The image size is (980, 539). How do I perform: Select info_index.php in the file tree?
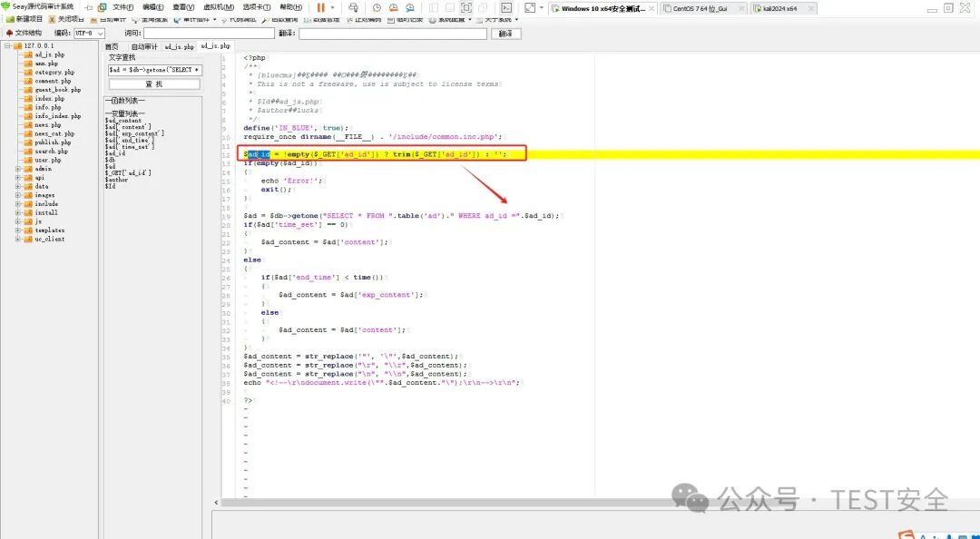click(57, 116)
